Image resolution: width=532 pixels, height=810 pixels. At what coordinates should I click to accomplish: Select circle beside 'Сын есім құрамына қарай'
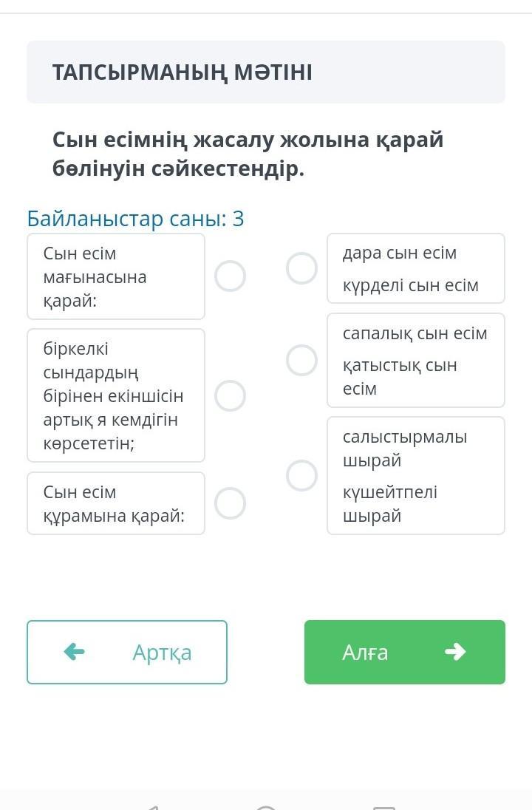[x=230, y=503]
